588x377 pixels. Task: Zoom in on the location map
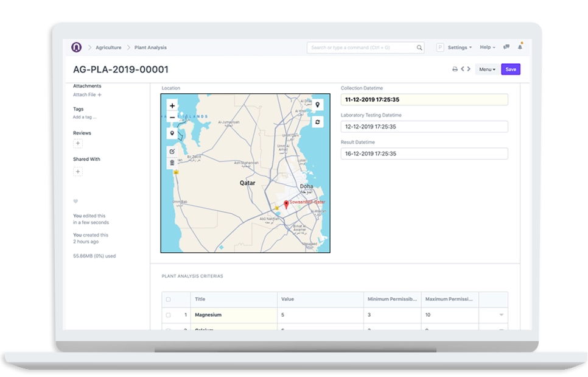(x=172, y=105)
